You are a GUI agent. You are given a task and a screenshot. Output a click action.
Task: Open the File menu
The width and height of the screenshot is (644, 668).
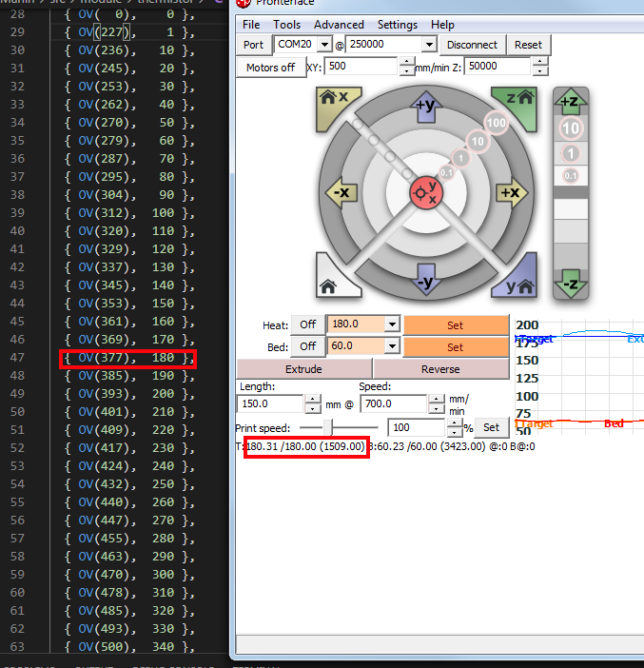click(251, 25)
